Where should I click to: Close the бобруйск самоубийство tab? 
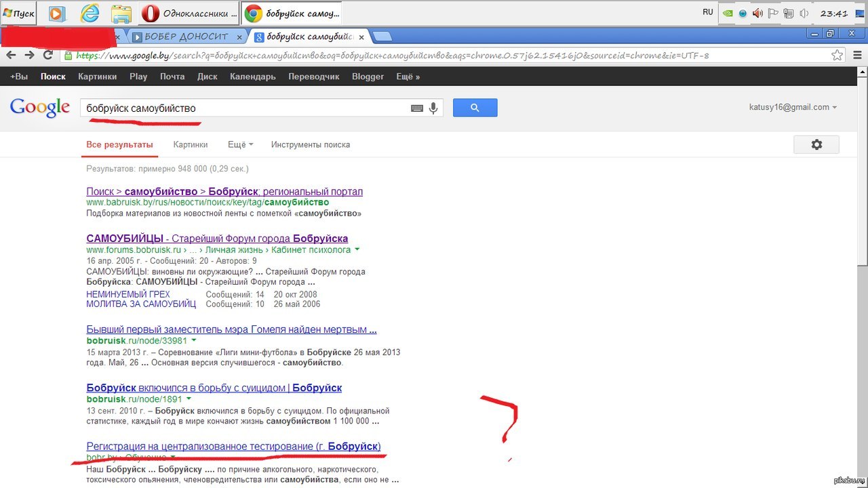point(361,37)
